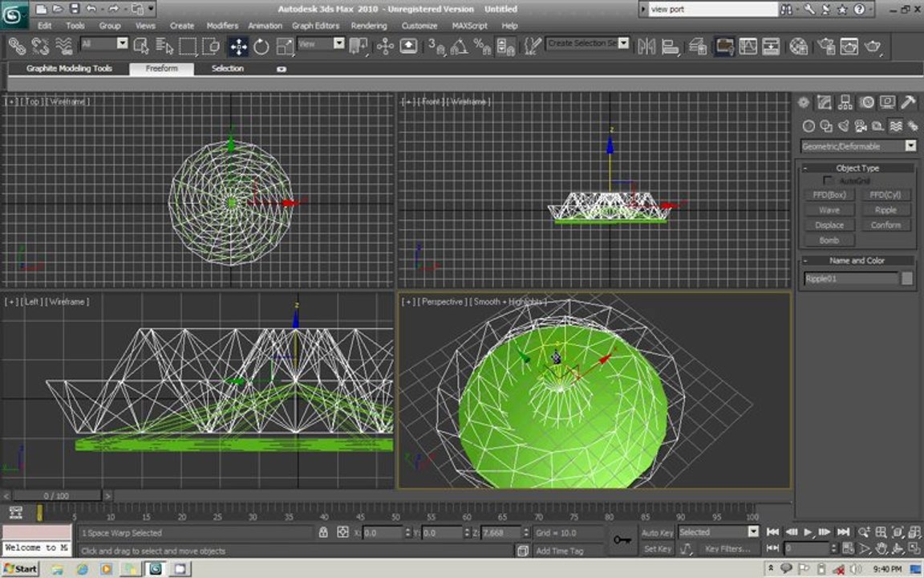Collapse the Object Type rollout

[x=857, y=168]
